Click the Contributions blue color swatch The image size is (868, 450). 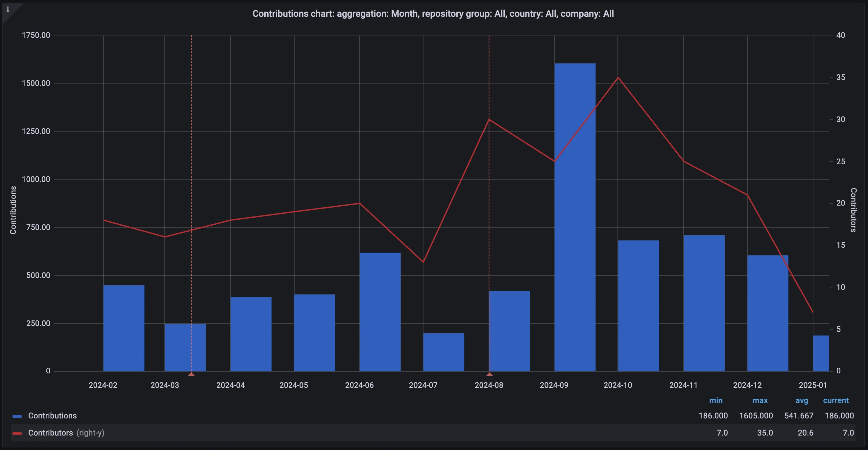(x=17, y=416)
